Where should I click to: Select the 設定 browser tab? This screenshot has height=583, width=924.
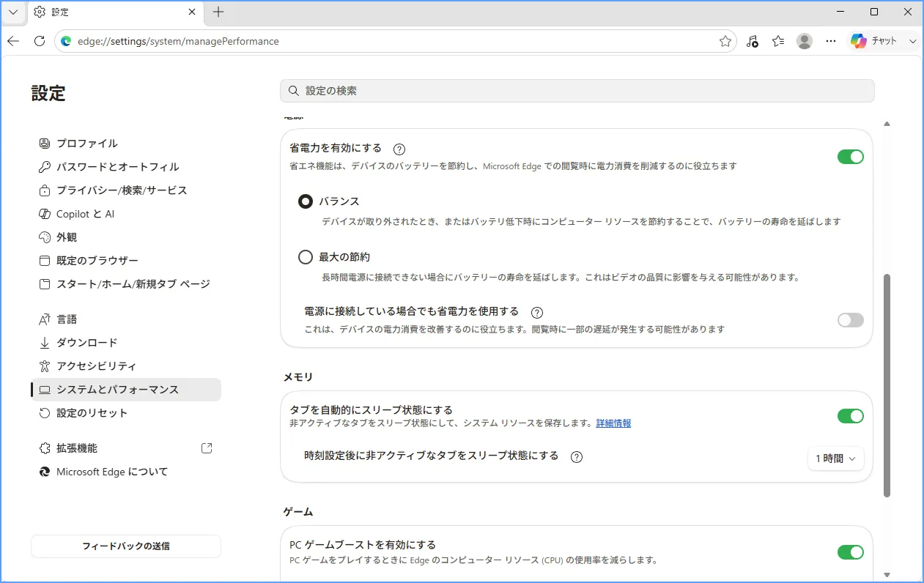click(115, 12)
